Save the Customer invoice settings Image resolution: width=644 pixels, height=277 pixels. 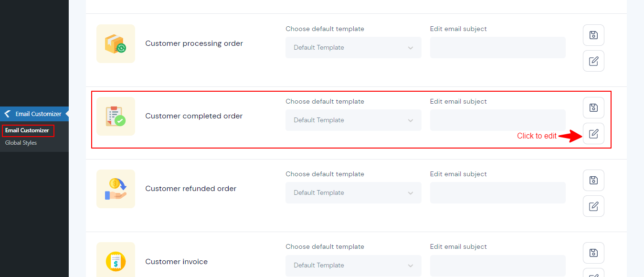593,253
